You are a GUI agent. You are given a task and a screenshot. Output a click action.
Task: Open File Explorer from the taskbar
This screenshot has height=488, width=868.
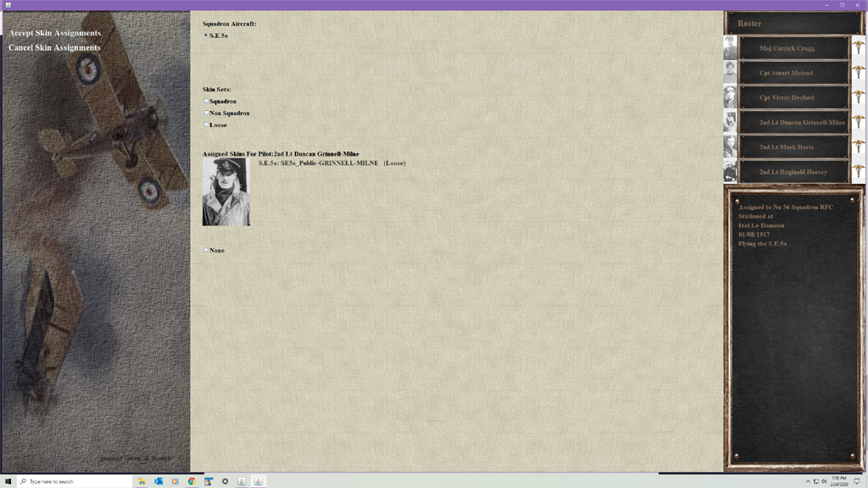click(142, 481)
